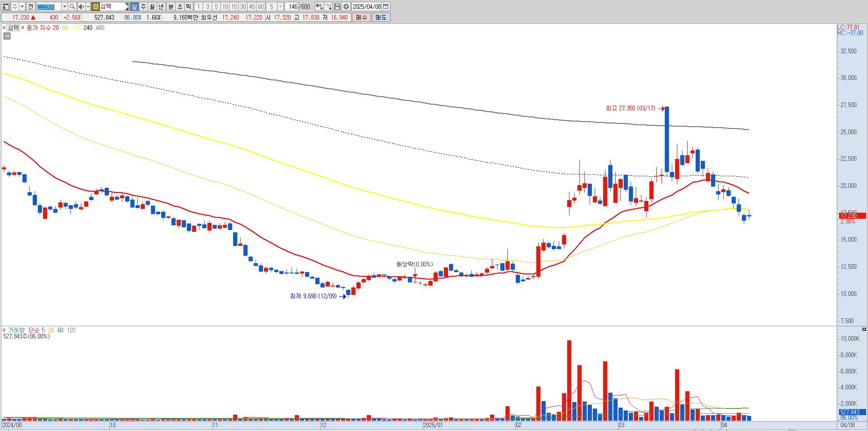Click the 매수 buy button
This screenshot has height=431, width=868.
362,17
